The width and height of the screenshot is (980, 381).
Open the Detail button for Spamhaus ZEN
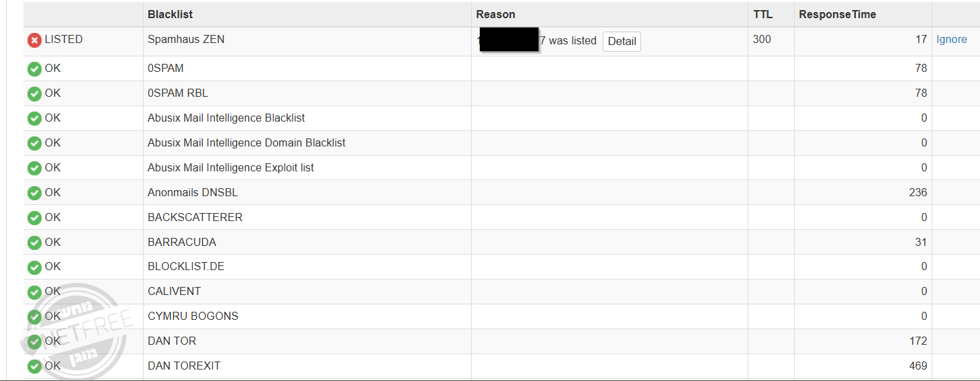pyautogui.click(x=622, y=42)
